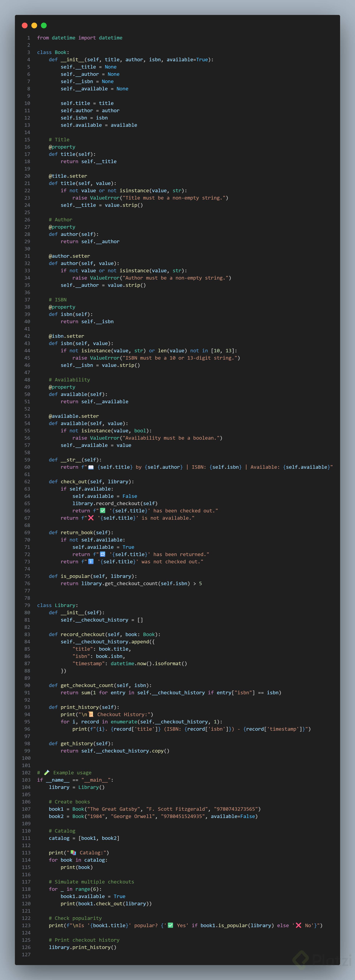This screenshot has height=980, width=355.
Task: Click the 'class Library:' declaration
Action: (x=57, y=605)
